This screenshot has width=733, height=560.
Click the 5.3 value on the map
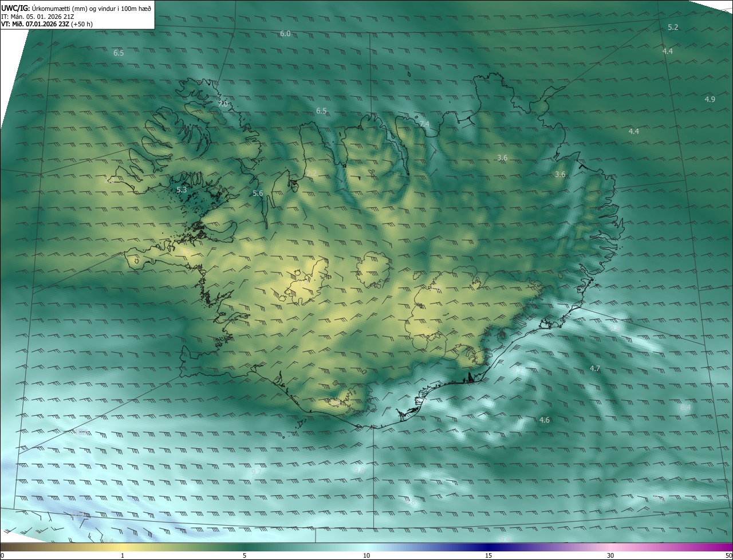(x=182, y=190)
